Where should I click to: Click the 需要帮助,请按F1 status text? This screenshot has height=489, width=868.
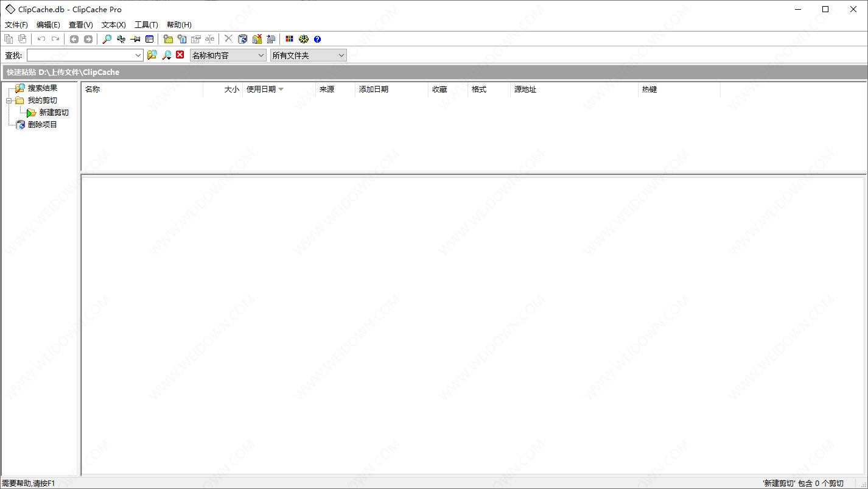28,484
